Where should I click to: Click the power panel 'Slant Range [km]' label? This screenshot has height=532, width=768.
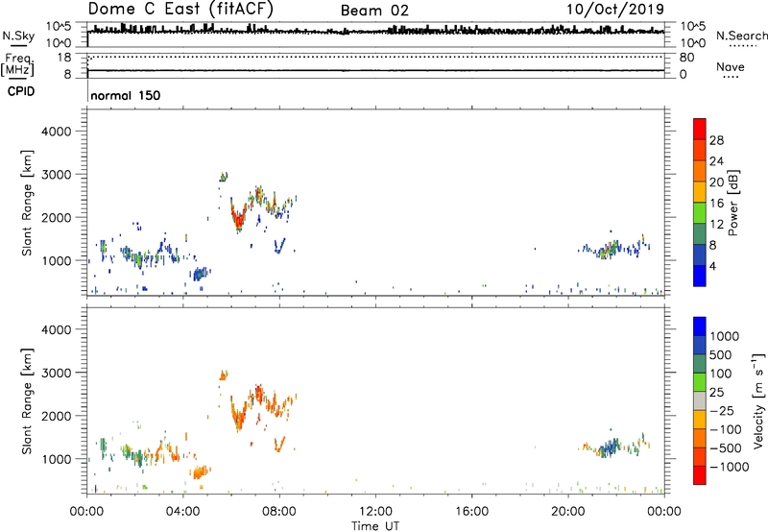pos(27,203)
